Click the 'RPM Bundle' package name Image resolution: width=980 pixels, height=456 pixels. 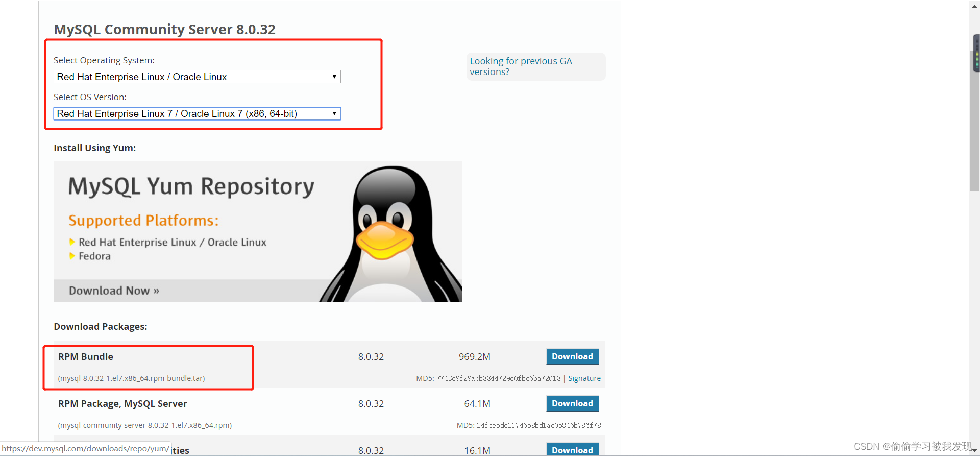(86, 356)
